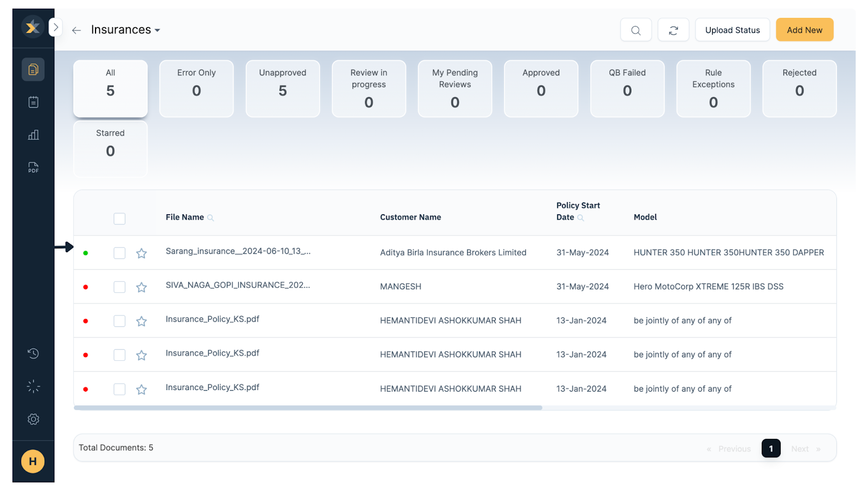Click the Add New button
This screenshot has width=868, height=491.
pos(805,30)
